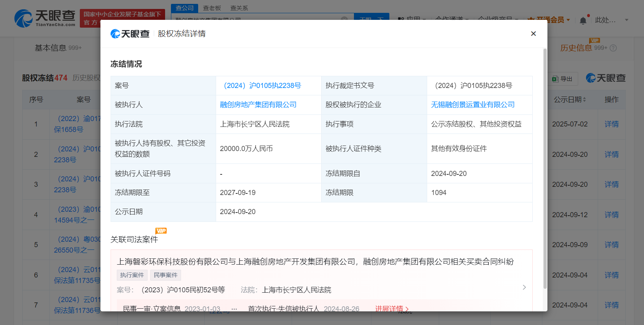644x325 pixels.
Task: Switch to the 查公司 search tab
Action: pos(185,8)
